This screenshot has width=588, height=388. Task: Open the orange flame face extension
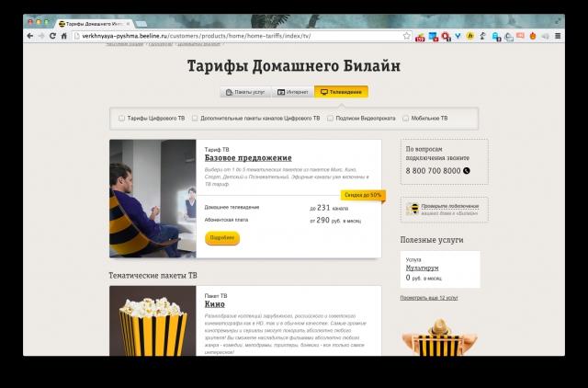[533, 36]
